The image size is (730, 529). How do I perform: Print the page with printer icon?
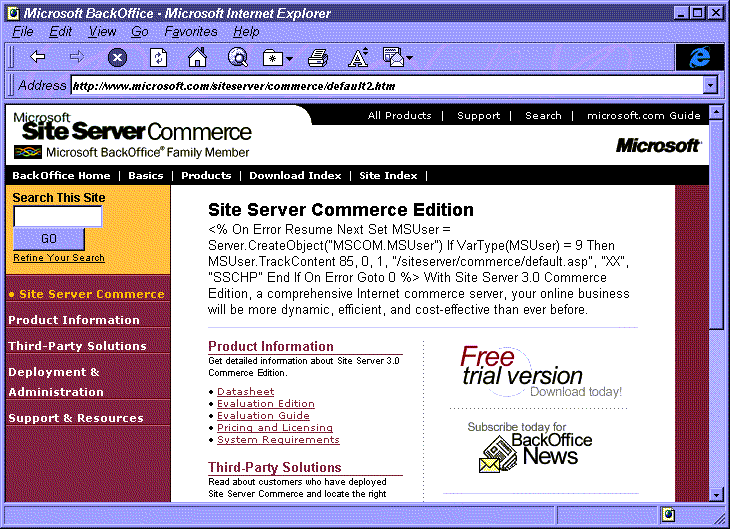coord(318,58)
